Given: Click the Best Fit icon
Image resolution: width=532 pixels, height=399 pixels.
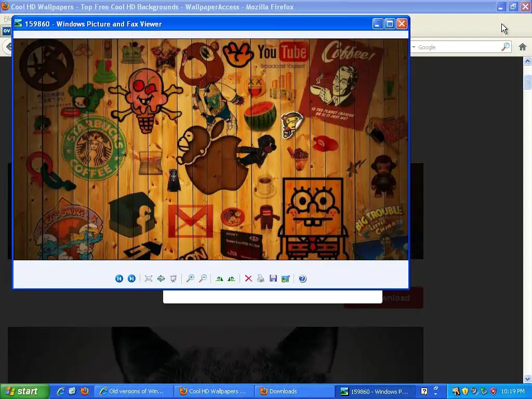Looking at the screenshot, I should [x=148, y=278].
